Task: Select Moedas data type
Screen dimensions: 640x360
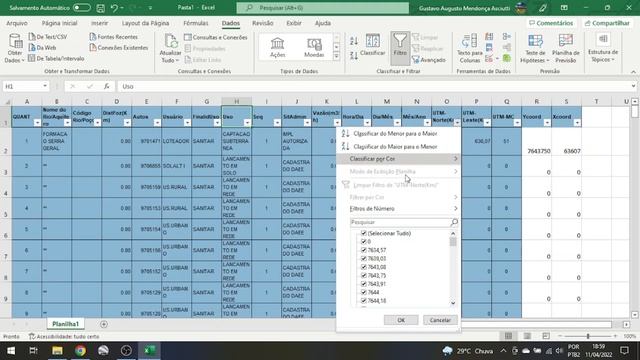Action: coord(314,48)
